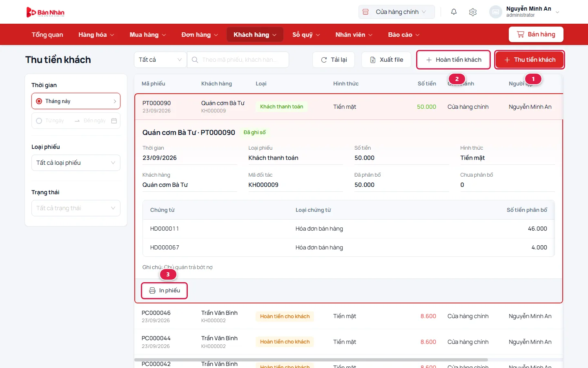This screenshot has width=588, height=368.
Task: Open the Sổ quỹ menu
Action: click(x=306, y=35)
